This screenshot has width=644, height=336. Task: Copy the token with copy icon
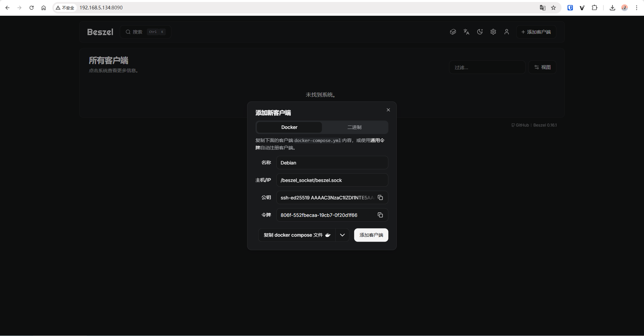point(380,215)
